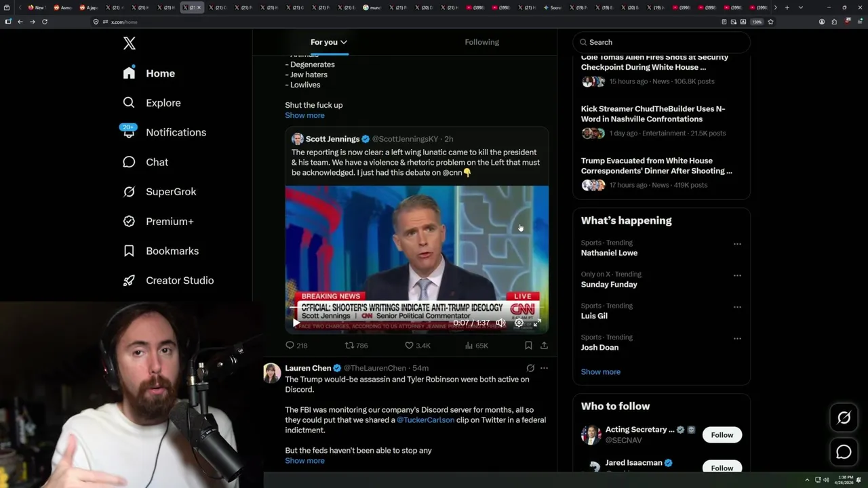Share the Scott Jennings post
The height and width of the screenshot is (488, 868).
tap(544, 346)
